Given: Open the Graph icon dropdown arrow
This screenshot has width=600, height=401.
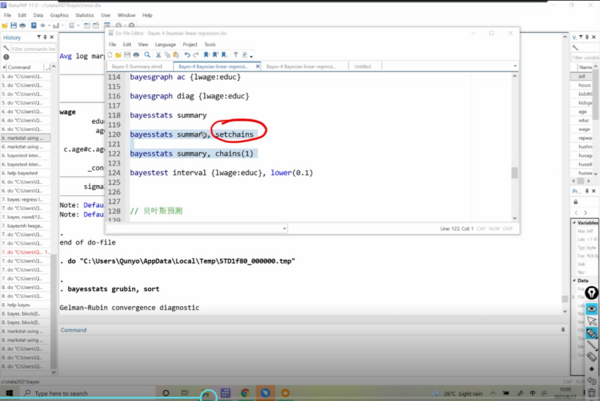Looking at the screenshot, I should tap(62, 26).
